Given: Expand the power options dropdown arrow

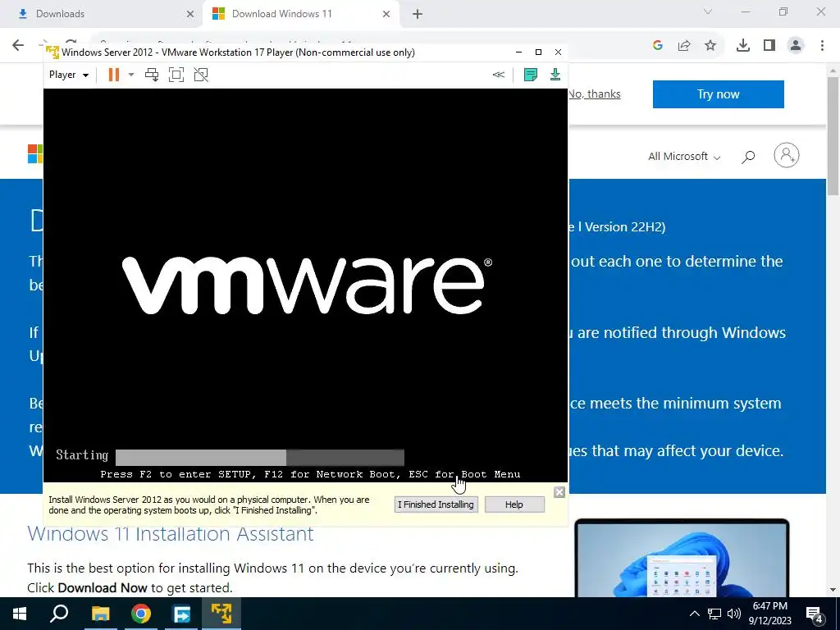Looking at the screenshot, I should pos(131,75).
